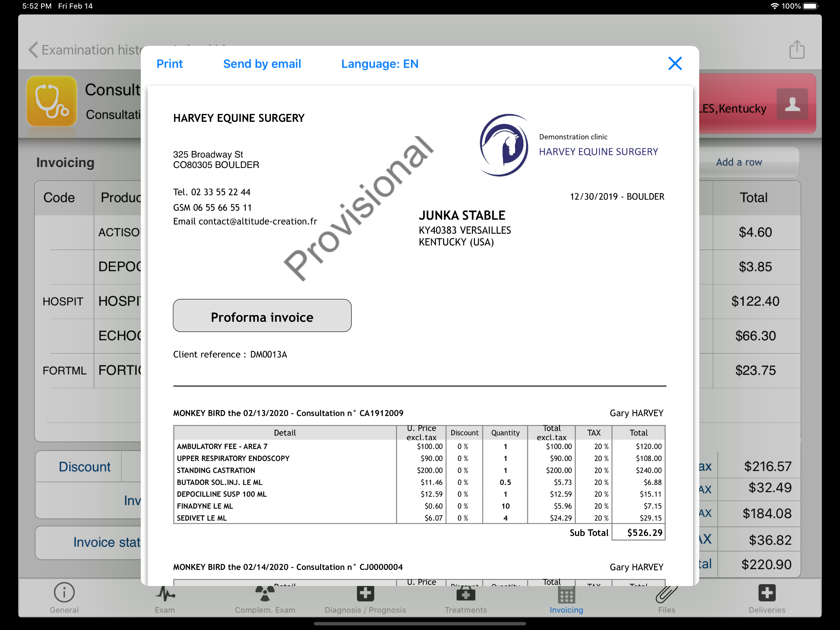
Task: Select JUNKA STABLE client name
Action: (x=462, y=215)
